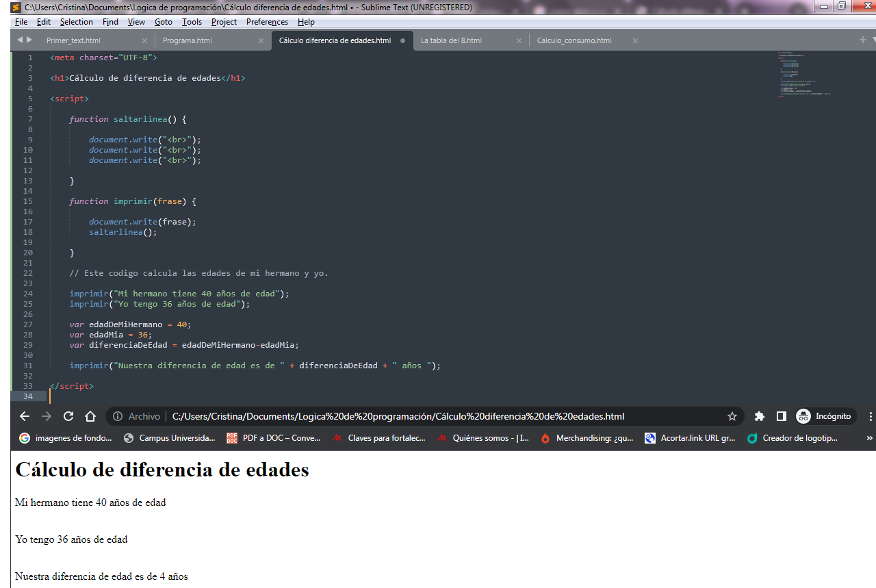Click the 'var edadMia = 36;' line
The height and width of the screenshot is (588, 876).
coord(111,335)
